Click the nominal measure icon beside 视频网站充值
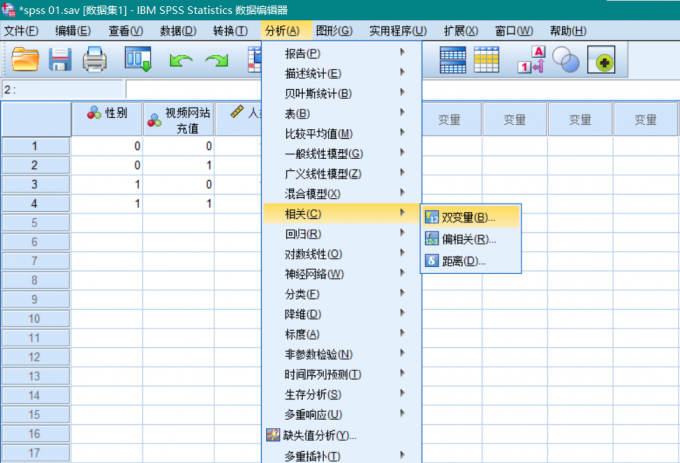Image resolution: width=680 pixels, height=463 pixels. tap(154, 120)
